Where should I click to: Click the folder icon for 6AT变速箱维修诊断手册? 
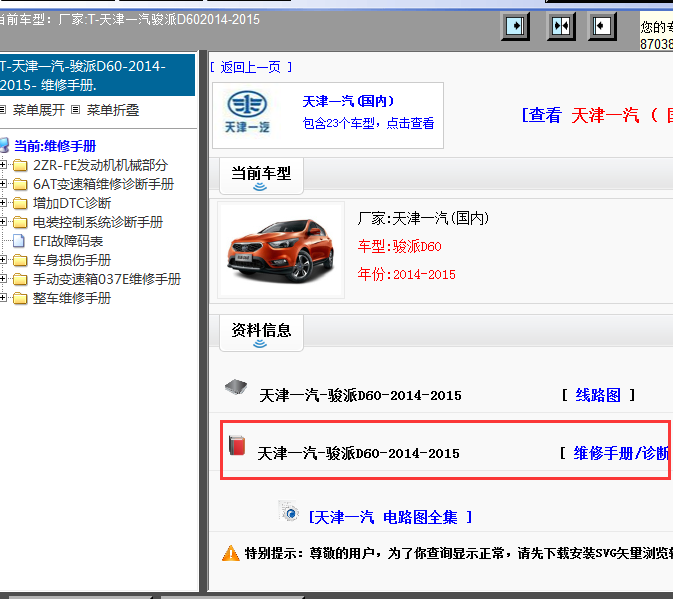pos(20,184)
